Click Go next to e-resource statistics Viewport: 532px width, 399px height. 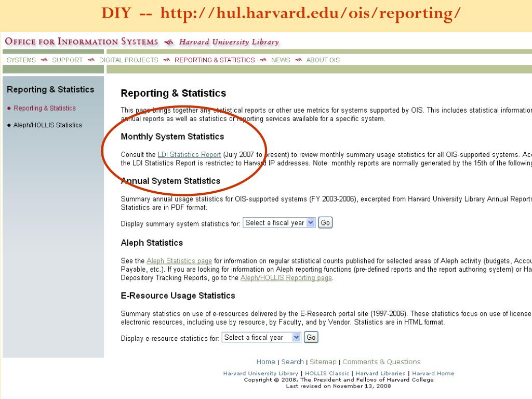[311, 337]
